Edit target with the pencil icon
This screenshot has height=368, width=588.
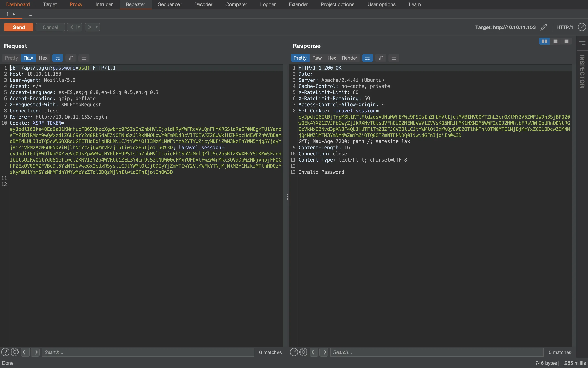click(544, 27)
